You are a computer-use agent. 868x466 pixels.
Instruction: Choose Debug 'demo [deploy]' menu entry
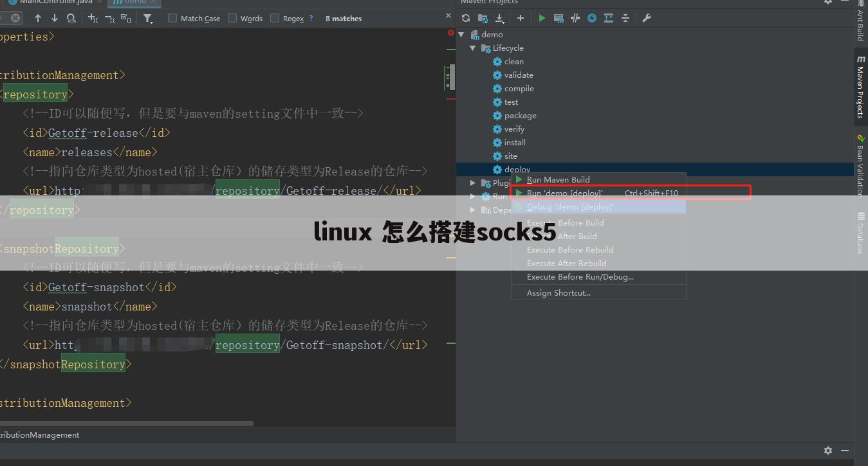pyautogui.click(x=598, y=206)
